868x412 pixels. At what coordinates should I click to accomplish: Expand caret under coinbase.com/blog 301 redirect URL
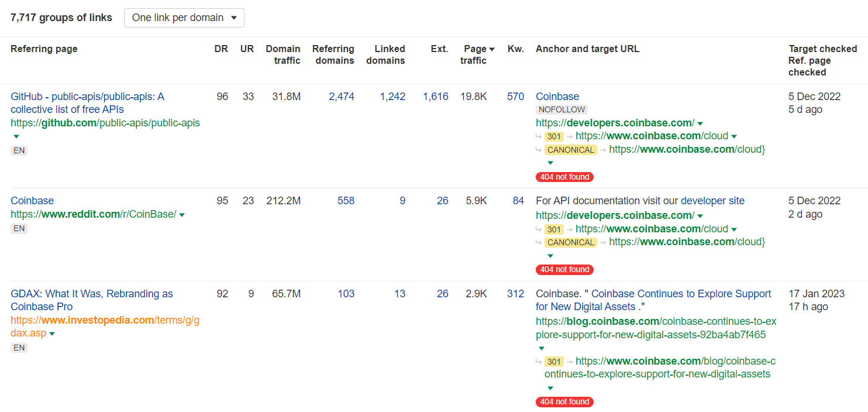(550, 388)
